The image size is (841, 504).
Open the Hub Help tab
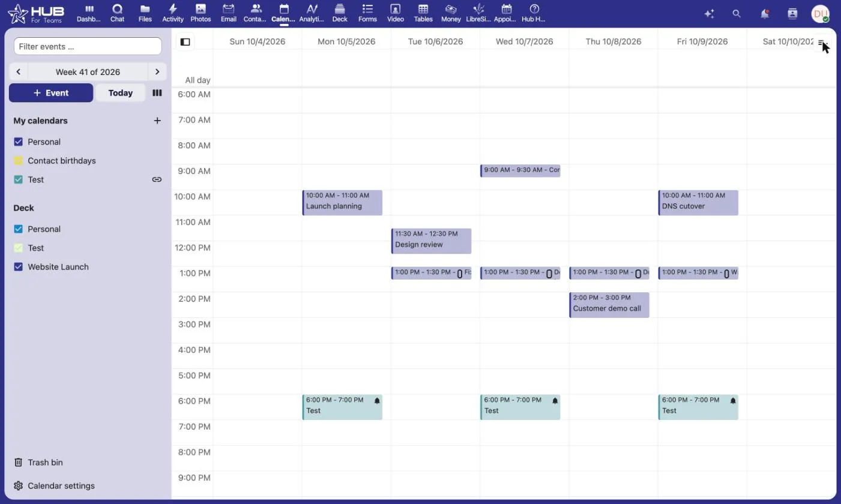534,13
